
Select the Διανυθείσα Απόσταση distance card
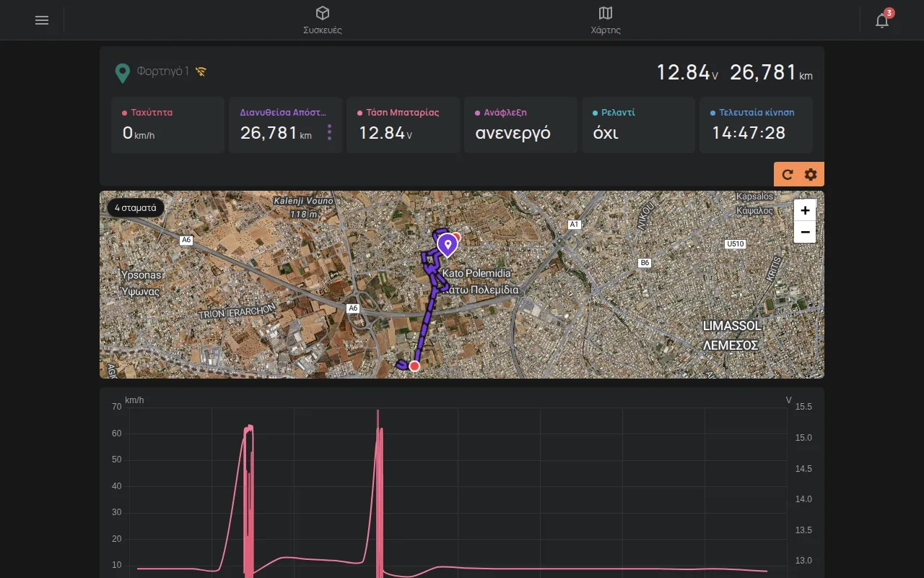tap(285, 125)
